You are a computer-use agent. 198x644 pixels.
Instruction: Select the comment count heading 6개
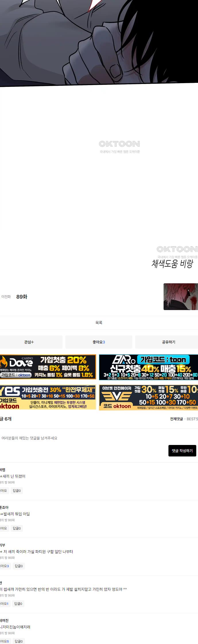(8, 419)
